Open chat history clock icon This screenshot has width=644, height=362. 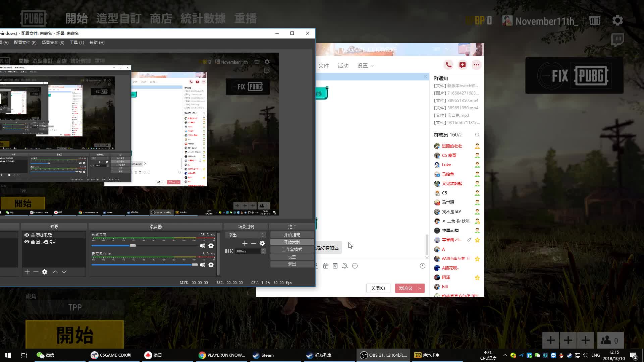point(423,266)
